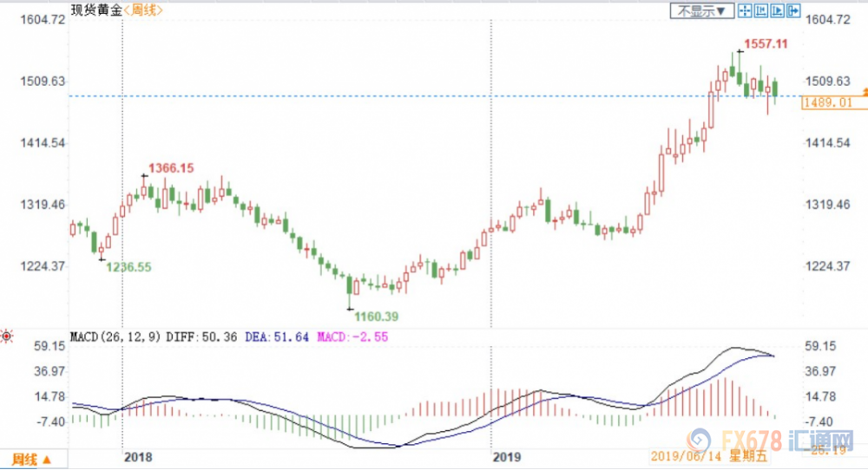The width and height of the screenshot is (868, 470).
Task: Select the 1236.55 trough label
Action: point(128,267)
